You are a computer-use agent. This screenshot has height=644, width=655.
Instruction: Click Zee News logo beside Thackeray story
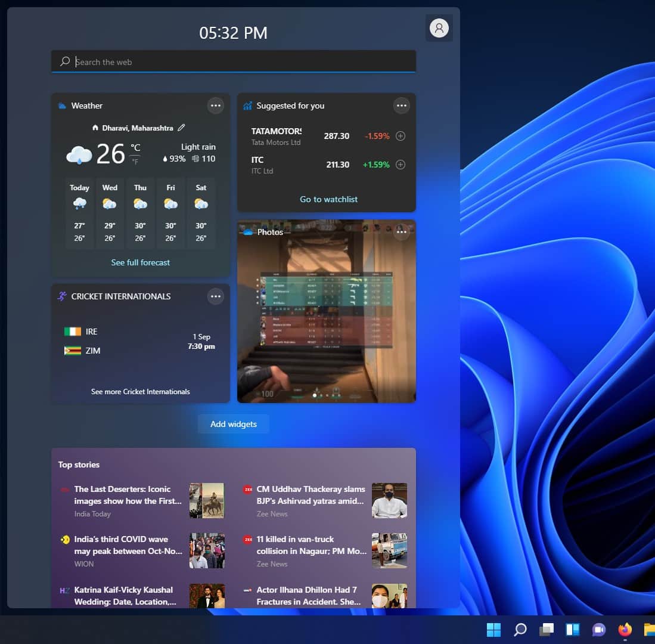click(248, 490)
